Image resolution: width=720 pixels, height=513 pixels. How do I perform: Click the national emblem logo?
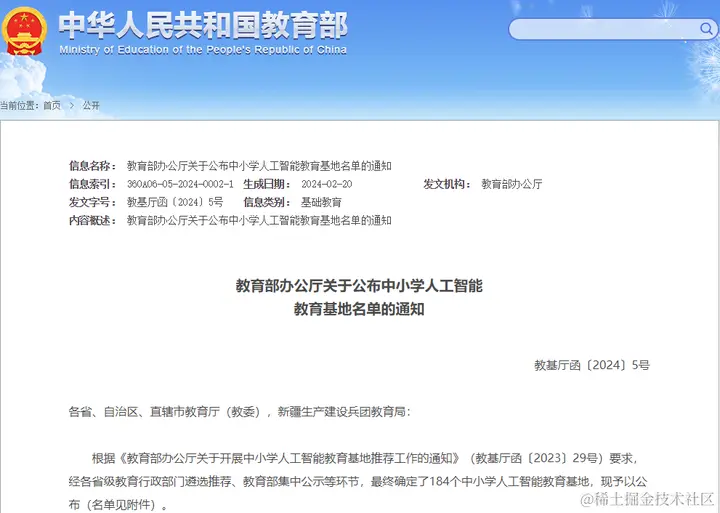[x=24, y=31]
